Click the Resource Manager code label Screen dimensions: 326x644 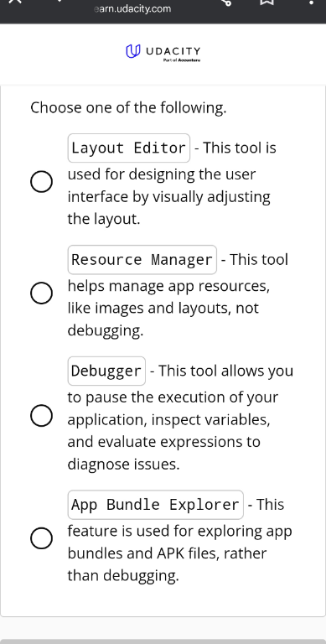[142, 260]
